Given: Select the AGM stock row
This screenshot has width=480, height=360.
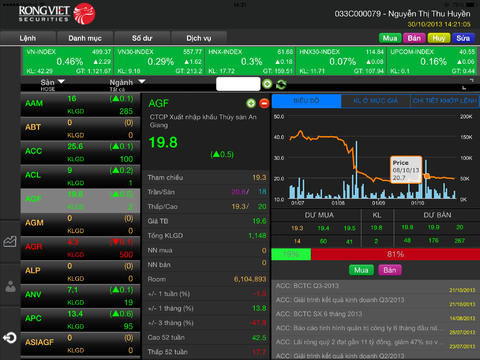Looking at the screenshot, I should click(80, 224).
